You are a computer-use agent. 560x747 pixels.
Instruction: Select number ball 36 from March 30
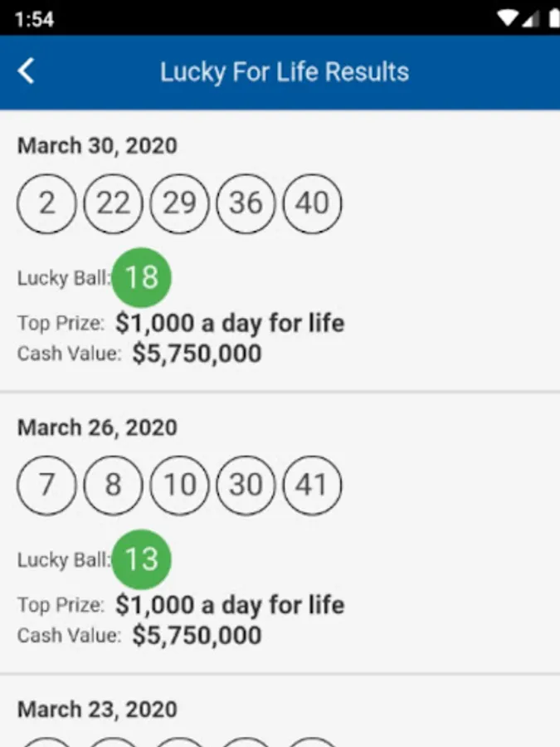point(246,203)
